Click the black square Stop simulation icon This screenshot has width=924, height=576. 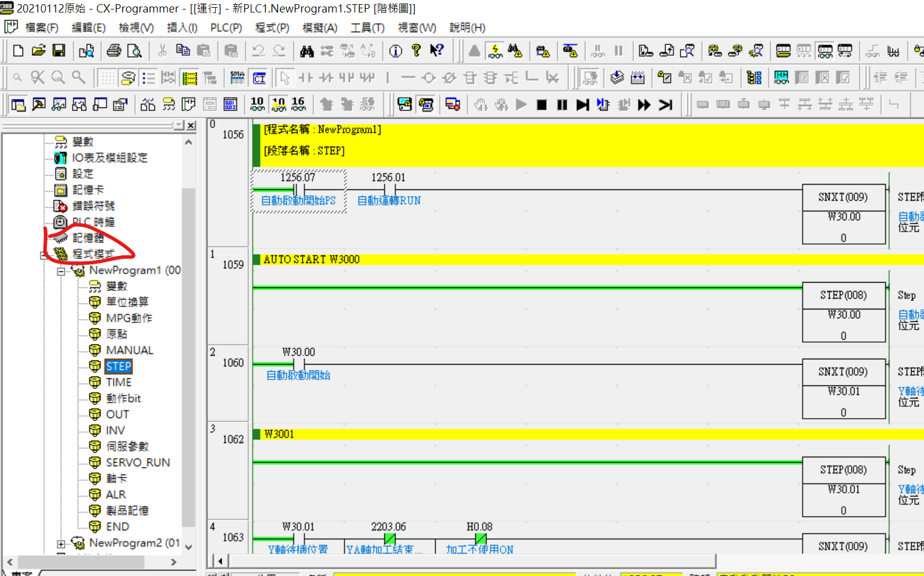pos(541,105)
